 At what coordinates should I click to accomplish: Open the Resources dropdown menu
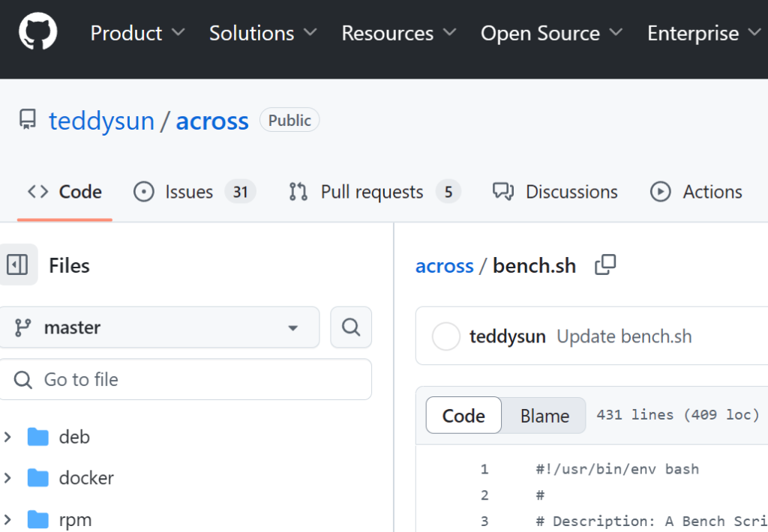tap(399, 33)
